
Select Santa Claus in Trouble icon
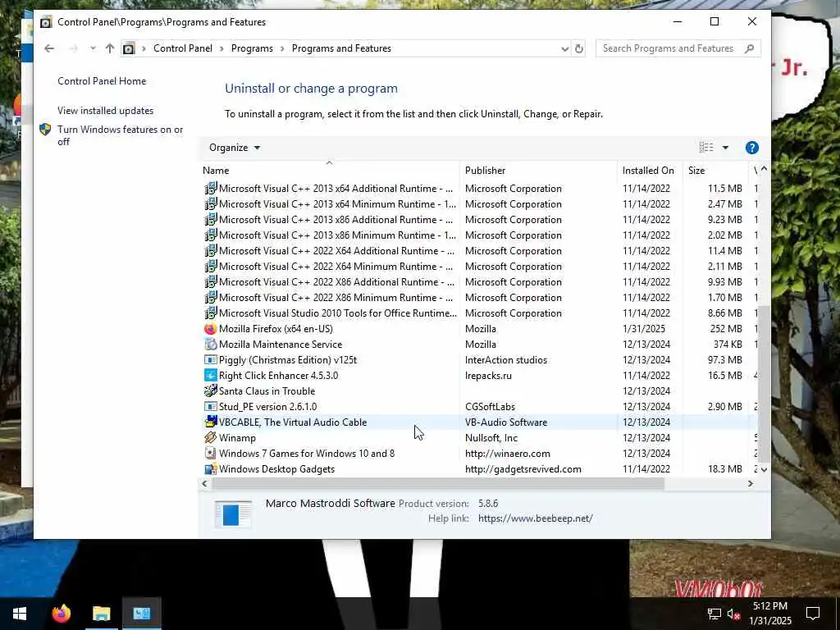[x=211, y=391]
